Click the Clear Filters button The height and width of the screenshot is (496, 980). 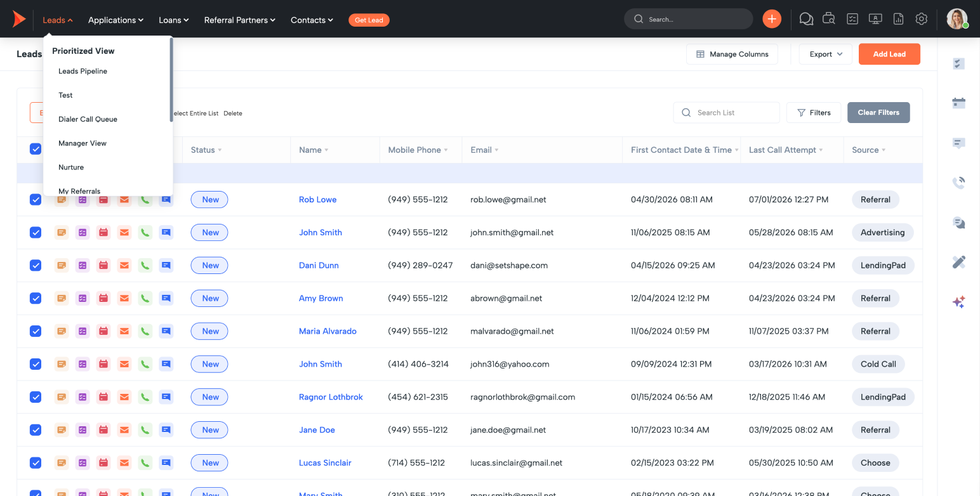coord(878,112)
